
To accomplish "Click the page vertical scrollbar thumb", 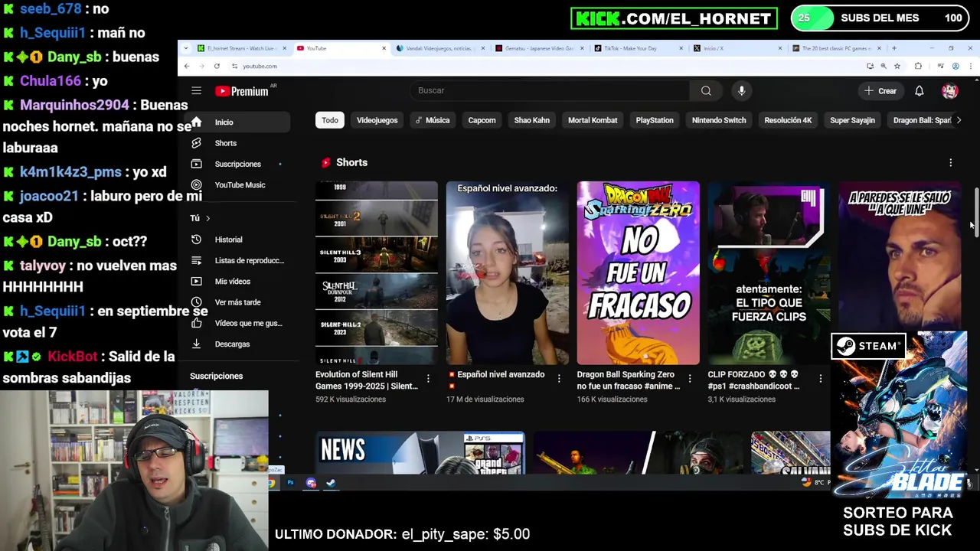I will 975,214.
